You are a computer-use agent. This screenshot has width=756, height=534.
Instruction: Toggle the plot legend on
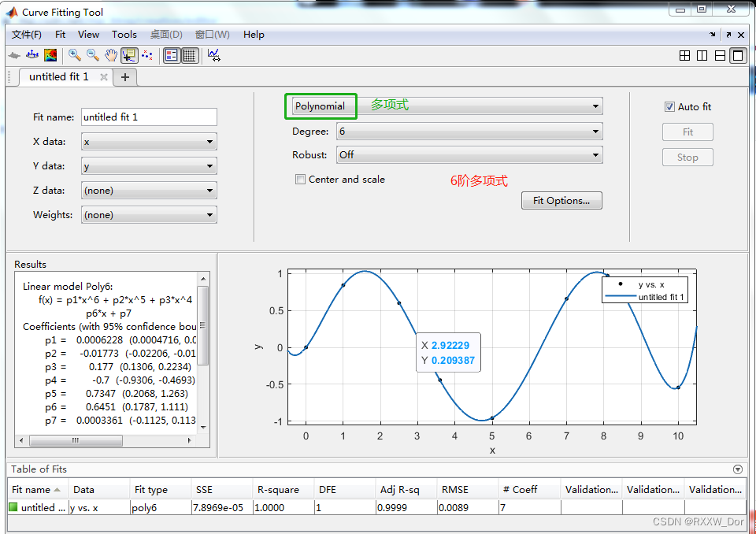[x=170, y=55]
